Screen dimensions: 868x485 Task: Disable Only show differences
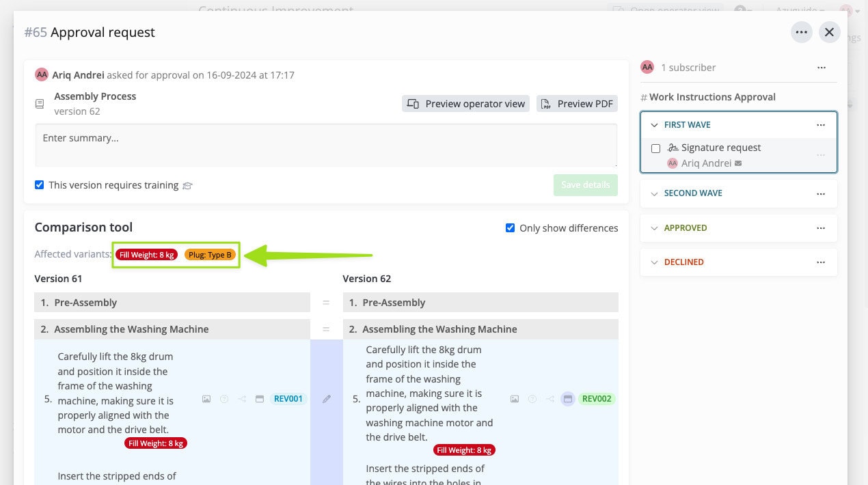coord(511,227)
